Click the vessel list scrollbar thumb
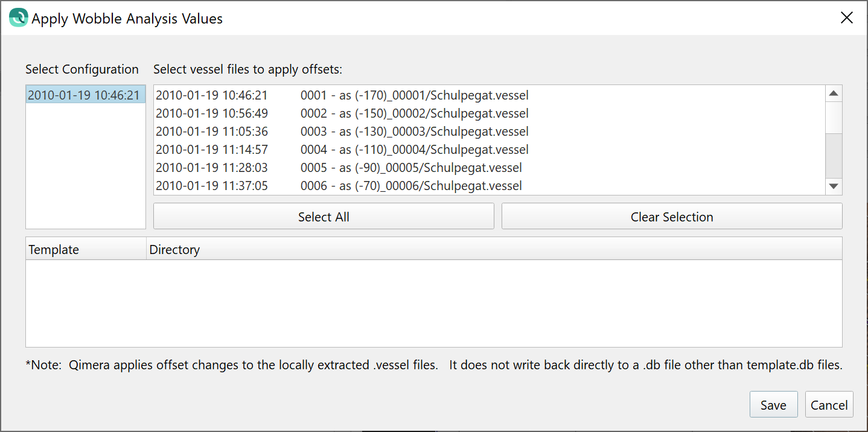This screenshot has width=868, height=432. pyautogui.click(x=834, y=155)
